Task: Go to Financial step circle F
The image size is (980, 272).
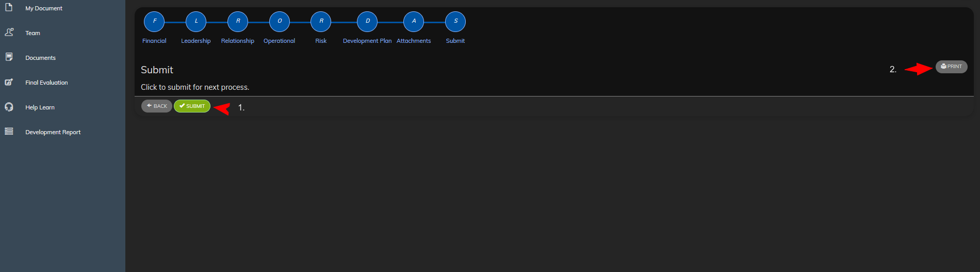Action: coord(154,22)
